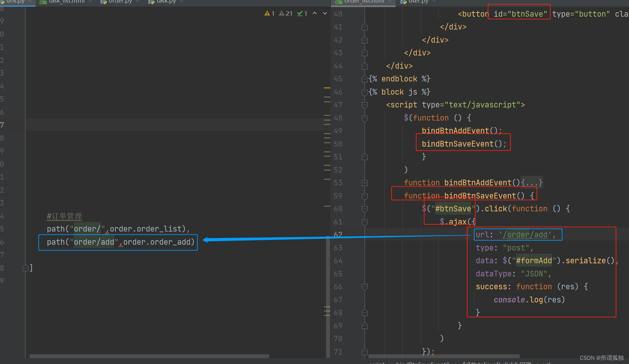Click the {% block js %} template tag
629x364 pixels.
click(x=399, y=92)
